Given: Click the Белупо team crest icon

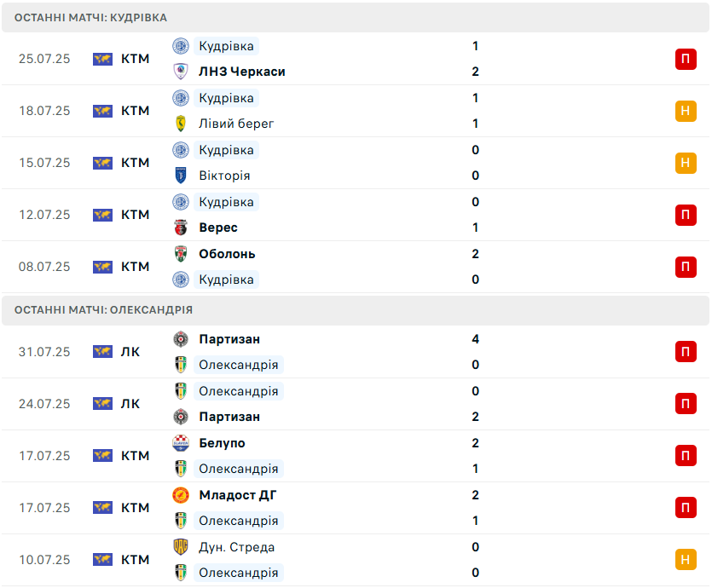Looking at the screenshot, I should point(181,443).
